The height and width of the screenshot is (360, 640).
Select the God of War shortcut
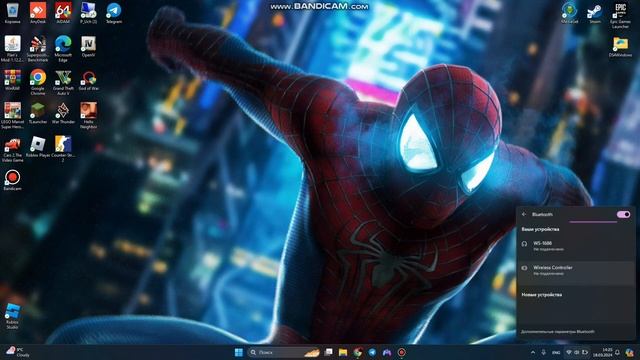88,80
